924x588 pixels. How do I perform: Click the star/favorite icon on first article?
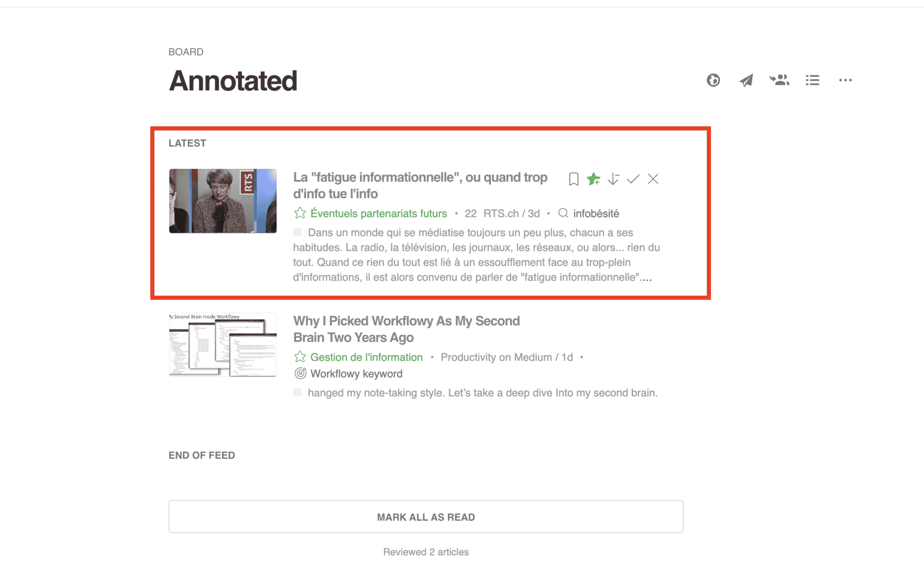592,179
